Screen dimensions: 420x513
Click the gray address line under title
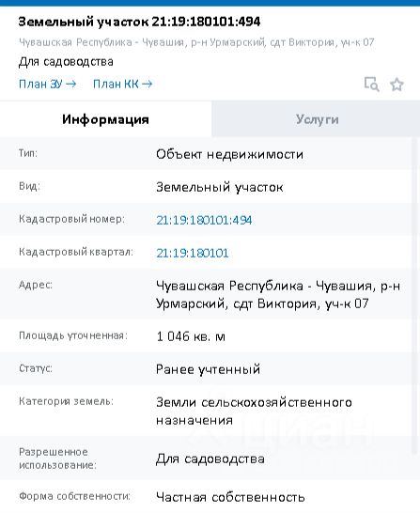[x=196, y=42]
